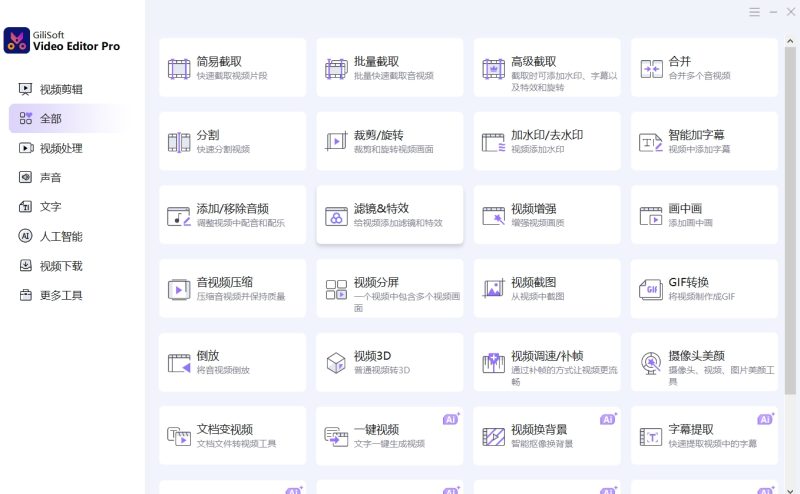The height and width of the screenshot is (494, 800).
Task: Click the 普通视频转3D description
Action: click(x=382, y=370)
